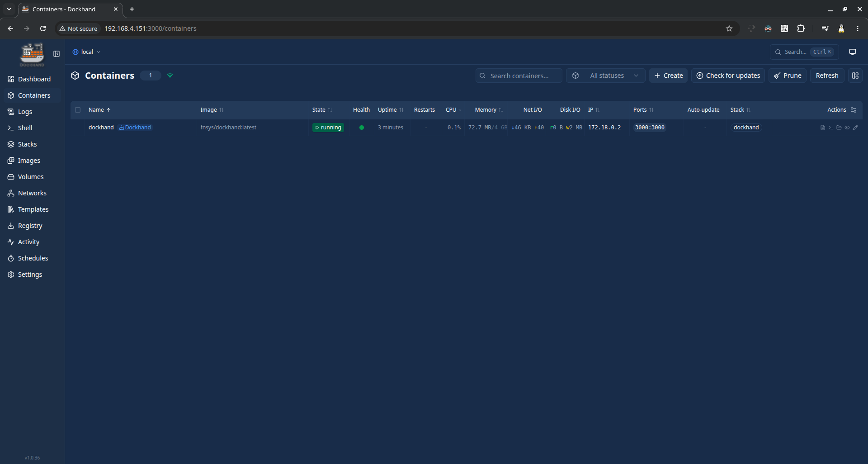Image resolution: width=868 pixels, height=464 pixels.
Task: Edit dockhand container with pencil icon
Action: click(x=855, y=128)
